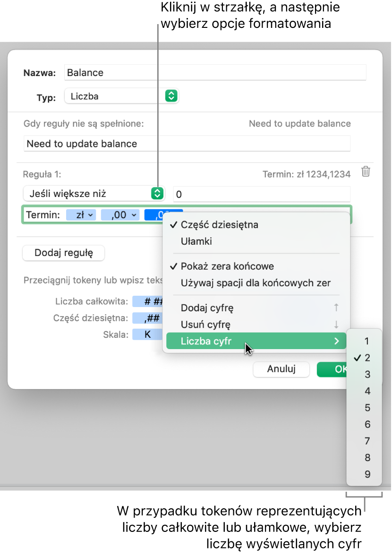Click the Liczba całkowita # ## token
The height and width of the screenshot is (556, 392).
point(148,301)
